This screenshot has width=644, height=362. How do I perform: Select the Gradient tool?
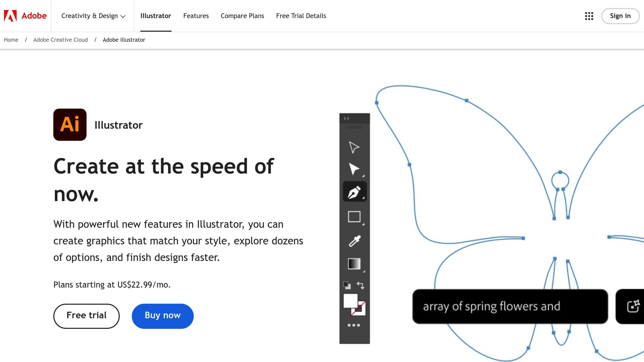[354, 264]
